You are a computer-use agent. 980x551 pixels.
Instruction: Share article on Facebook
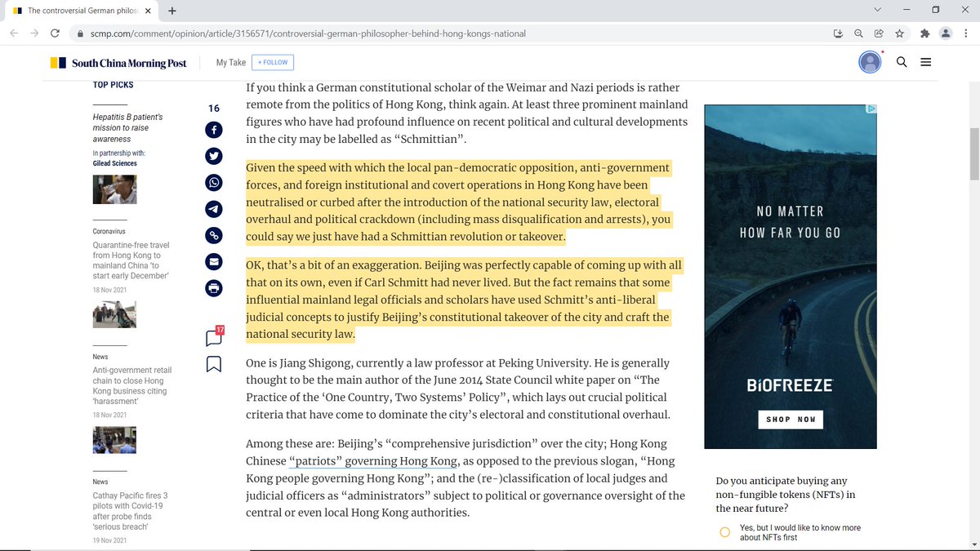point(214,131)
